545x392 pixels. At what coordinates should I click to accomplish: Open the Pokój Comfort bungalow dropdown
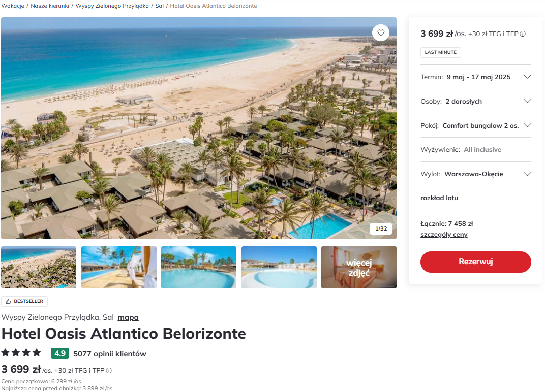(x=475, y=125)
